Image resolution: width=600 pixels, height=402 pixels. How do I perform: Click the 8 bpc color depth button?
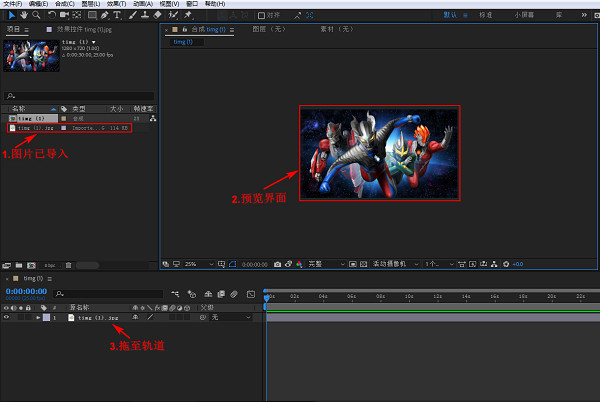point(49,265)
